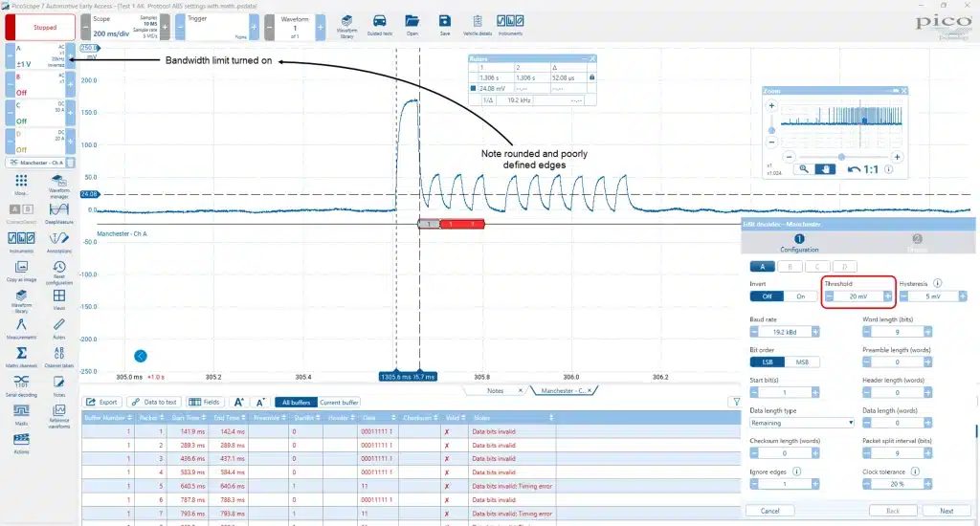
Task: Select channel B in decoder settings
Action: 790,267
